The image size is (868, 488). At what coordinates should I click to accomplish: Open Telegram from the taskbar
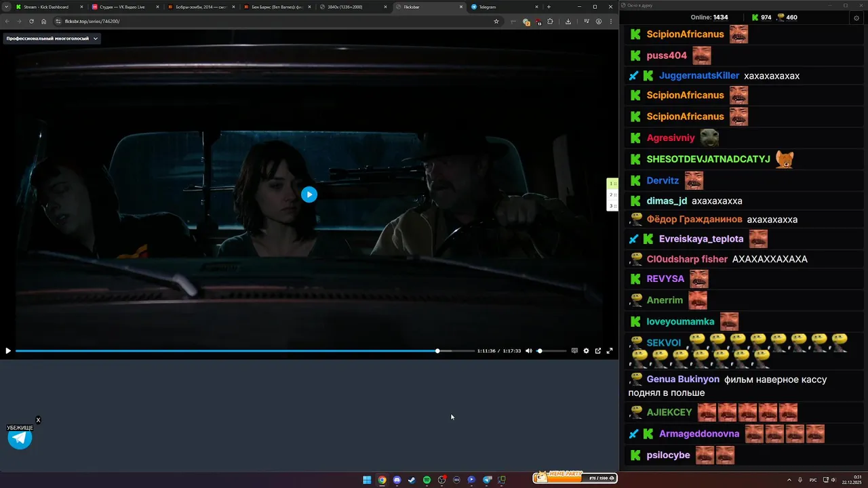(x=486, y=480)
